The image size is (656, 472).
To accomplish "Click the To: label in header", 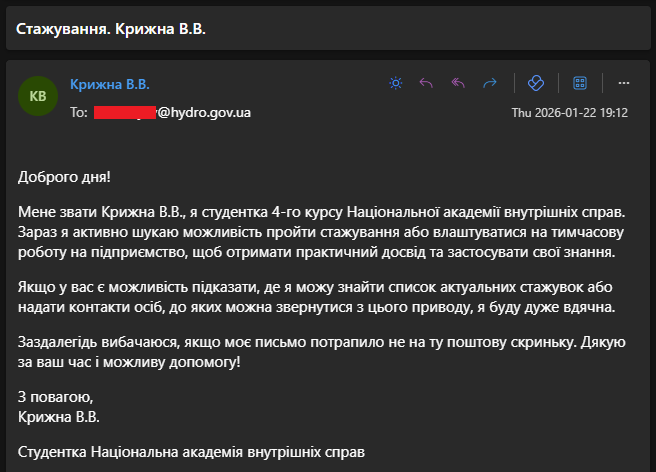I will 79,112.
